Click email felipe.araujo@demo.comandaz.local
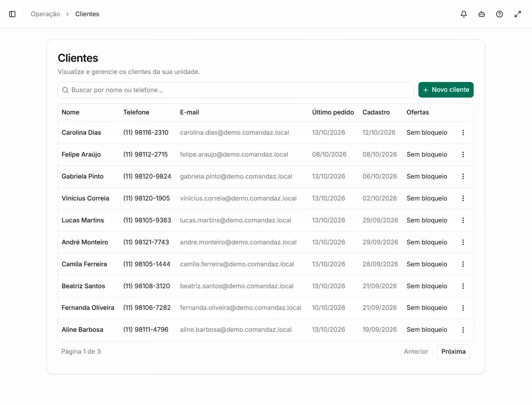The width and height of the screenshot is (532, 405). [x=234, y=155]
